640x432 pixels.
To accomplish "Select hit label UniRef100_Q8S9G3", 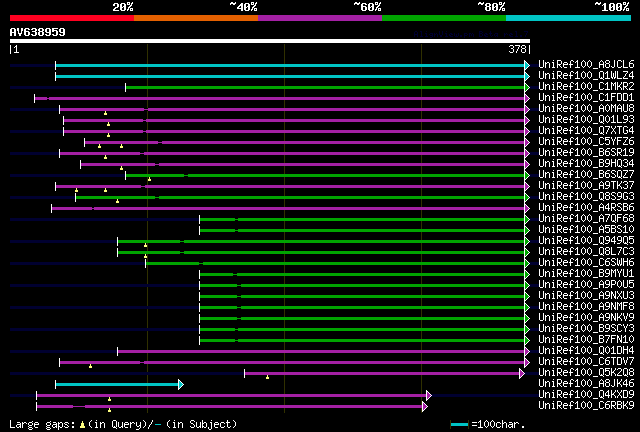I will pos(586,196).
